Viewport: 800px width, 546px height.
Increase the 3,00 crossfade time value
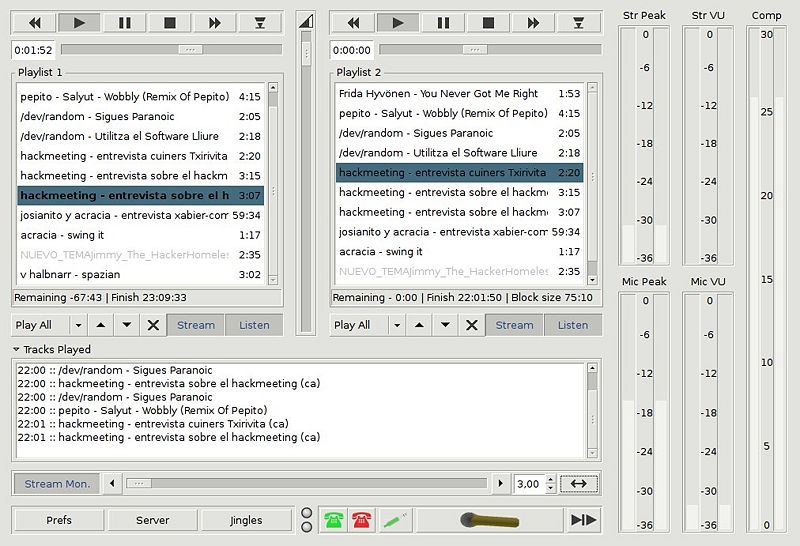point(550,479)
